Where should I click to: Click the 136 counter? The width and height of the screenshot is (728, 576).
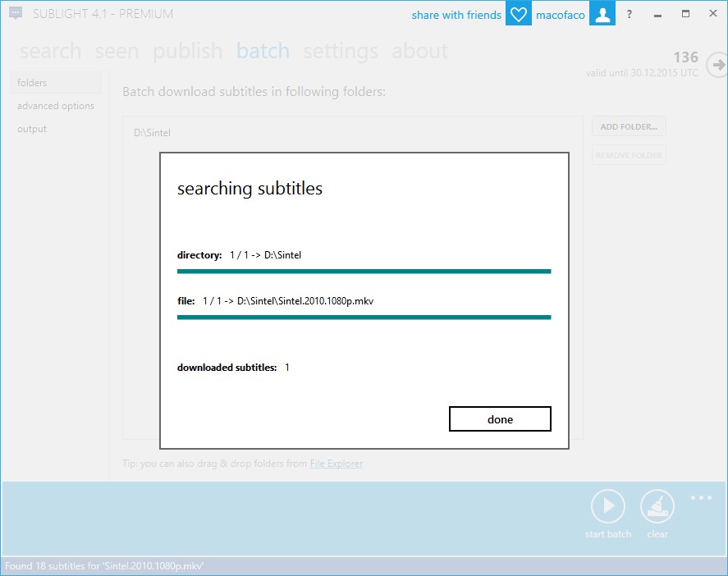pos(686,57)
